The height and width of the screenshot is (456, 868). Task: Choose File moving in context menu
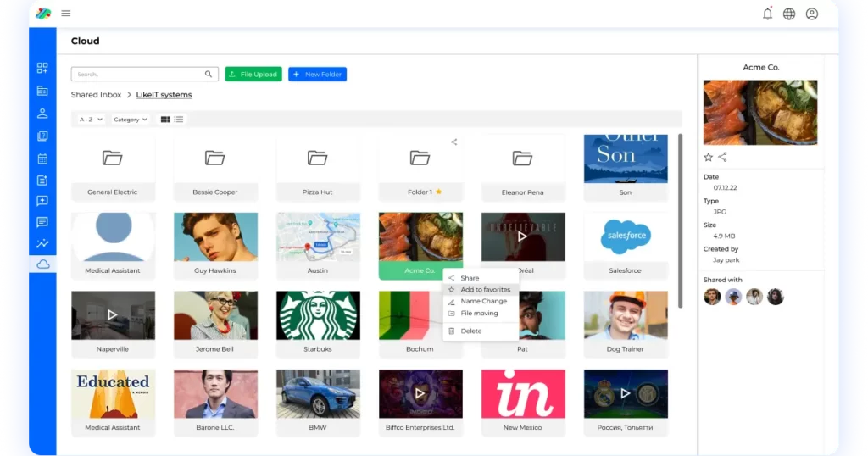(481, 314)
